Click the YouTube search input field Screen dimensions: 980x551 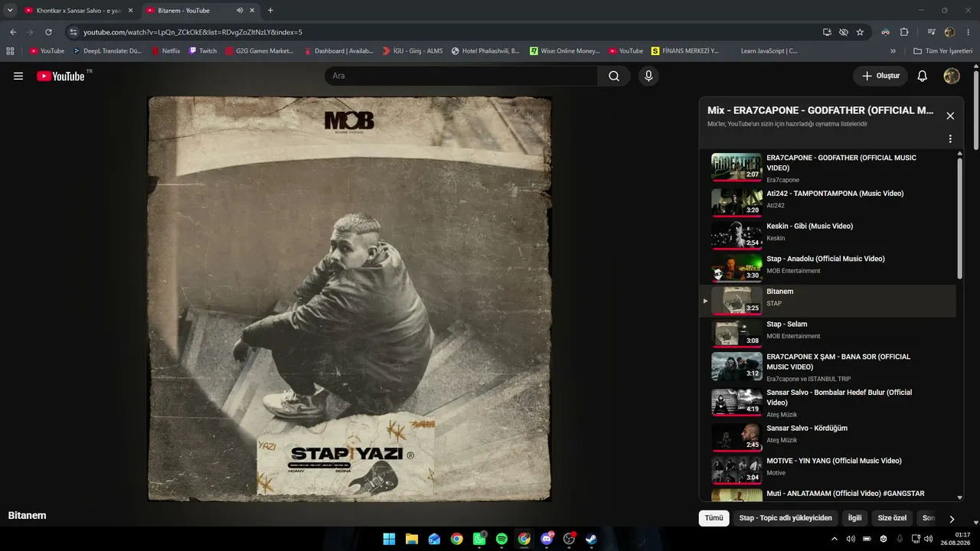461,76
